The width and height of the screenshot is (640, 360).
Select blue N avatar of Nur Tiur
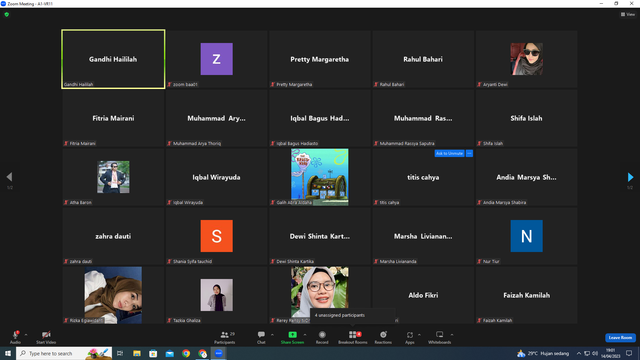(527, 236)
